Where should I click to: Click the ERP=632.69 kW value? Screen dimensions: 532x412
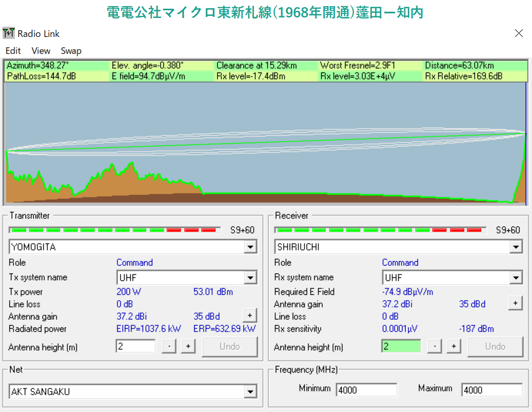(x=224, y=329)
